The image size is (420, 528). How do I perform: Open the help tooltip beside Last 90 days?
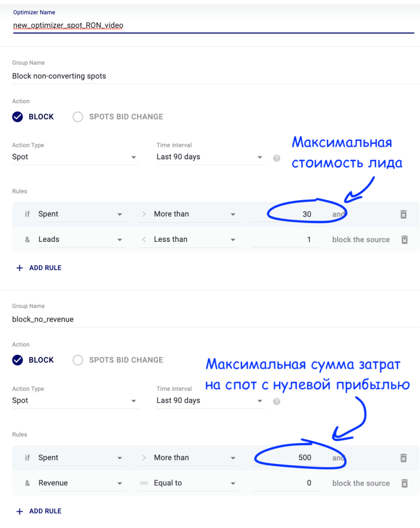(277, 158)
